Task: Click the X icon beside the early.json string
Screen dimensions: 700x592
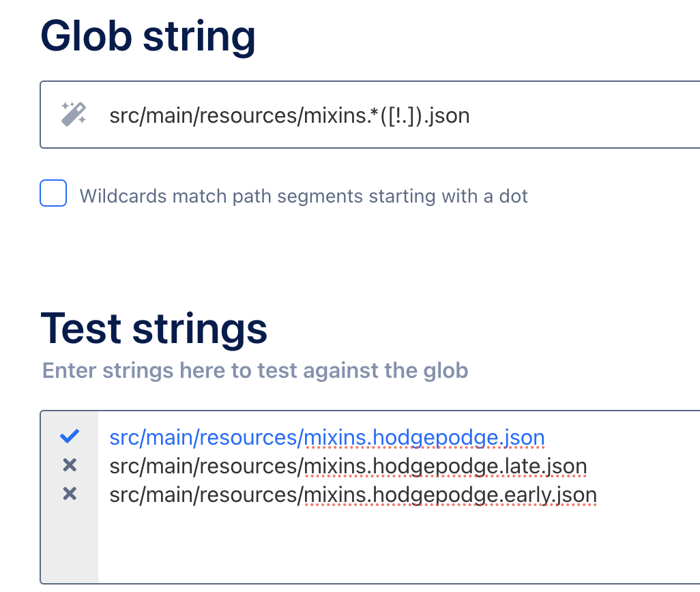Action: [x=70, y=494]
